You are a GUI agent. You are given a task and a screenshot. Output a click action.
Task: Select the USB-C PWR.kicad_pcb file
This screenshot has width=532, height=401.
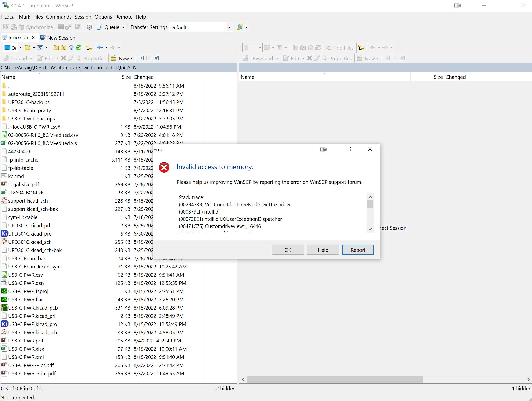(33, 308)
